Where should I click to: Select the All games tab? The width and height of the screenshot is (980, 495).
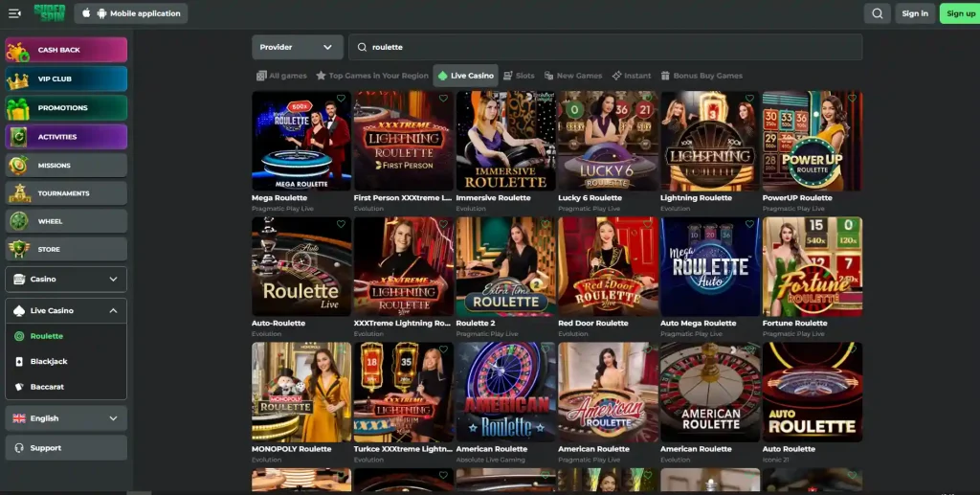(x=281, y=76)
